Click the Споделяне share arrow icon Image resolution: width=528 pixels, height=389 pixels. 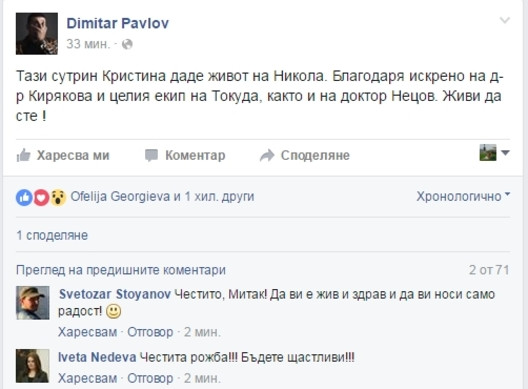(x=267, y=155)
